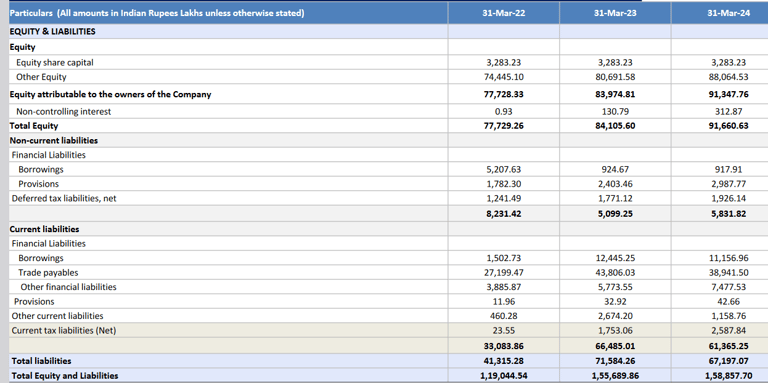768x383 pixels.
Task: Click Total liabilities value 67,197.07
Action: click(x=728, y=361)
